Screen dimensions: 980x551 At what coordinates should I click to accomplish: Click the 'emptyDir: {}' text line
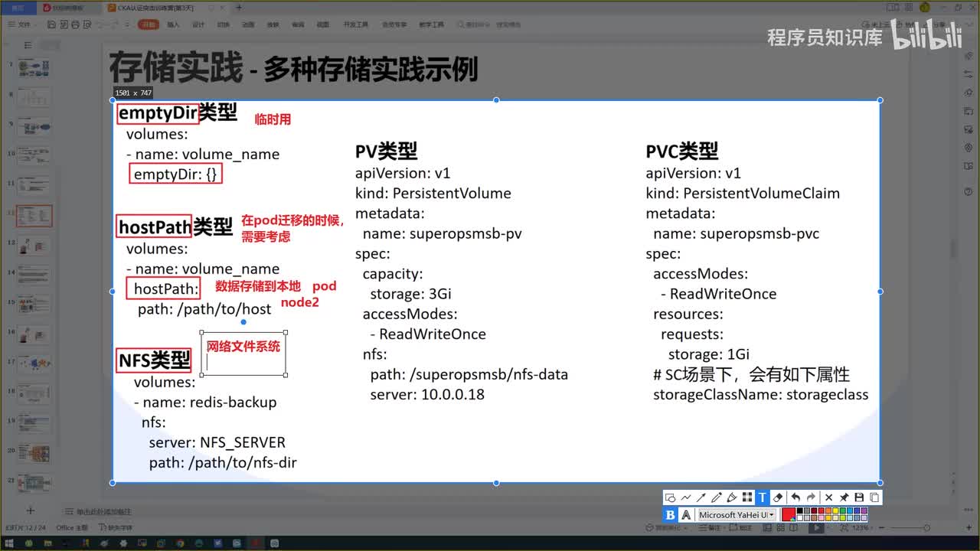coord(175,174)
